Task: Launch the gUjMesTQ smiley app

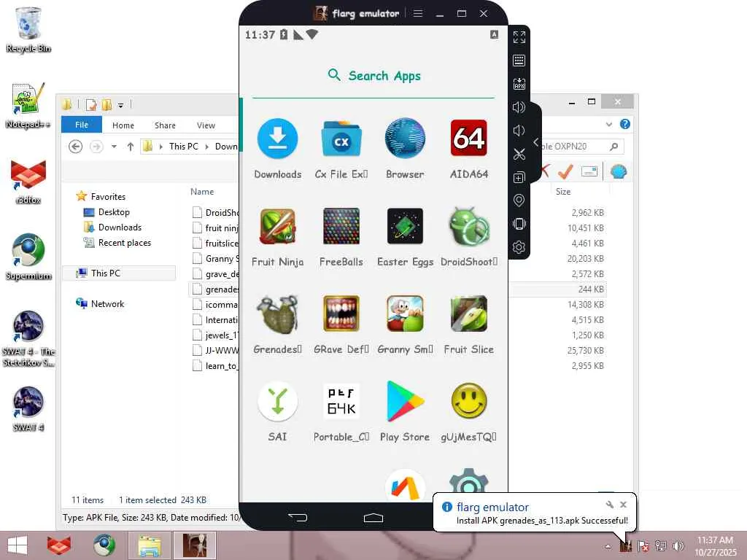Action: (x=469, y=402)
